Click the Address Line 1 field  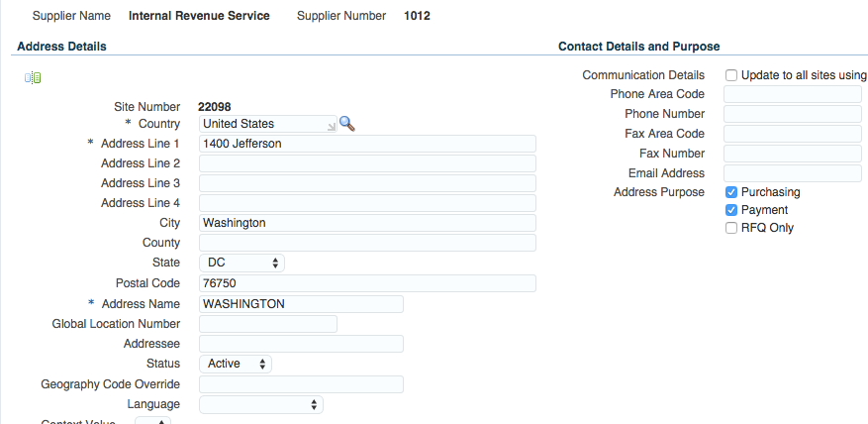click(367, 144)
